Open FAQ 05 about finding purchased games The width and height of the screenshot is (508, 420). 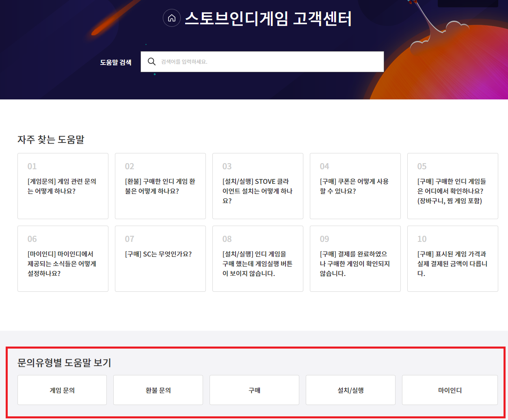pos(453,186)
